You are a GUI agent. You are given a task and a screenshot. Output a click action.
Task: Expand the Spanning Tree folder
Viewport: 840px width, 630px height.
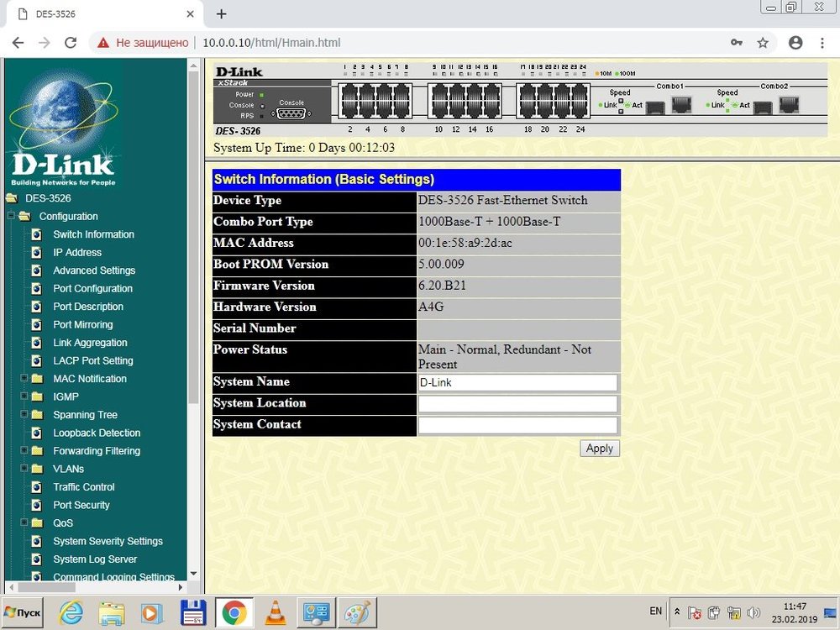pyautogui.click(x=24, y=415)
